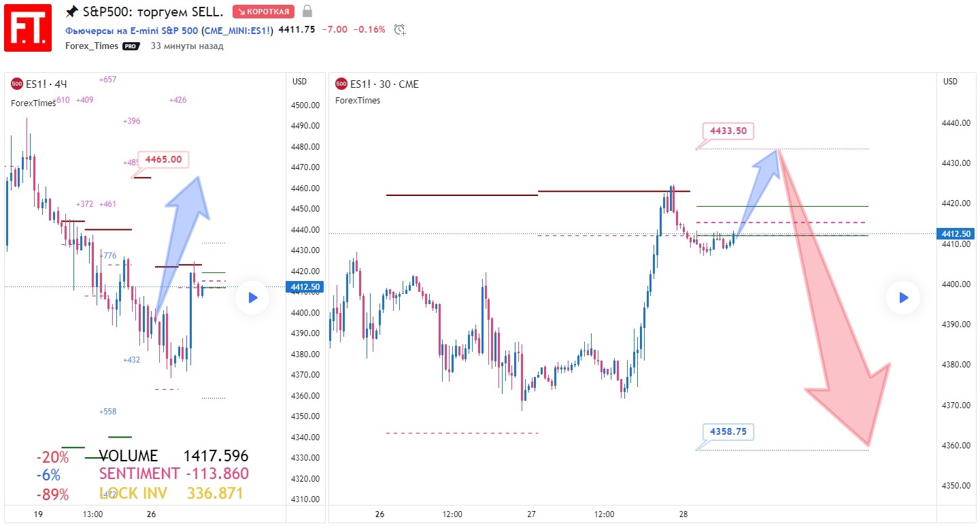The width and height of the screenshot is (980, 528).
Task: Open the S&P500: торгуем SELL. idea title
Action: 153,12
